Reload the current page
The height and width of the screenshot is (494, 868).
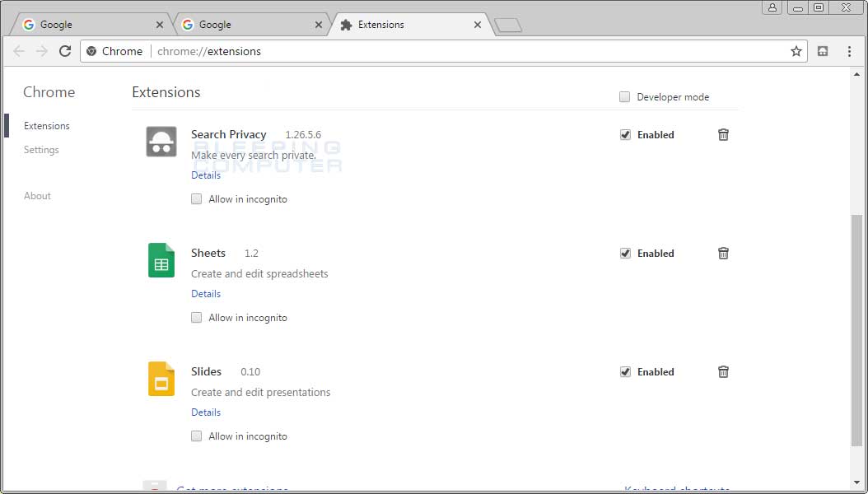65,51
